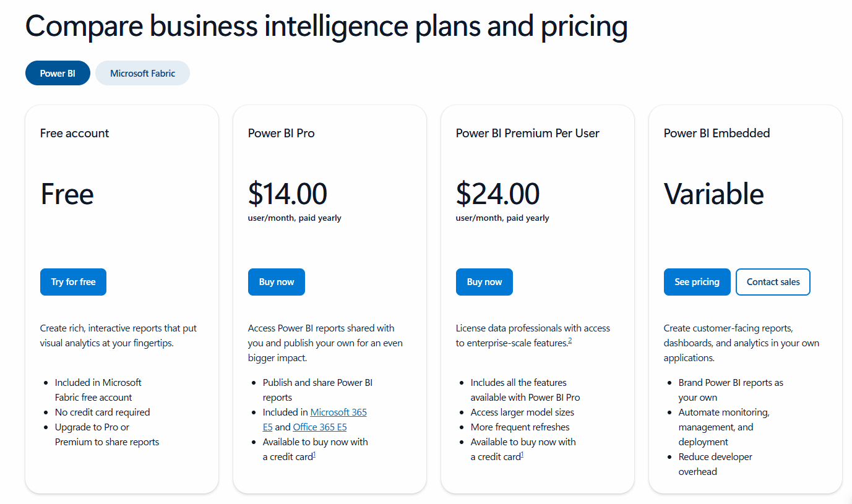Click Buy now under Power BI Pro
Viewport: 852px width, 504px height.
[x=277, y=282]
